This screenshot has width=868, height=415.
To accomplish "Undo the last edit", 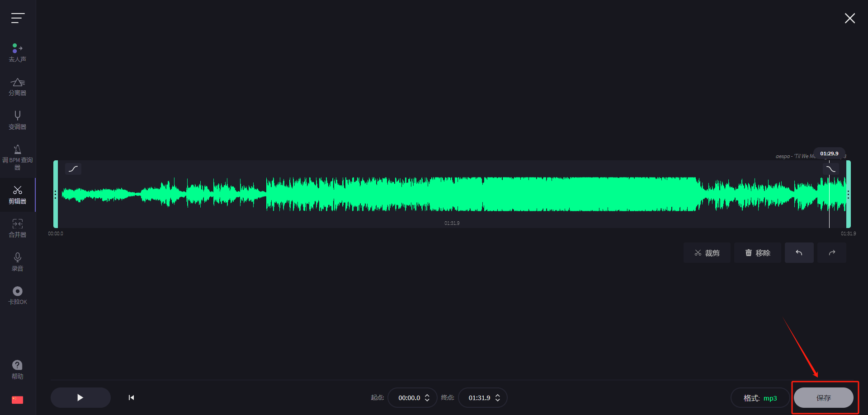I will [799, 253].
